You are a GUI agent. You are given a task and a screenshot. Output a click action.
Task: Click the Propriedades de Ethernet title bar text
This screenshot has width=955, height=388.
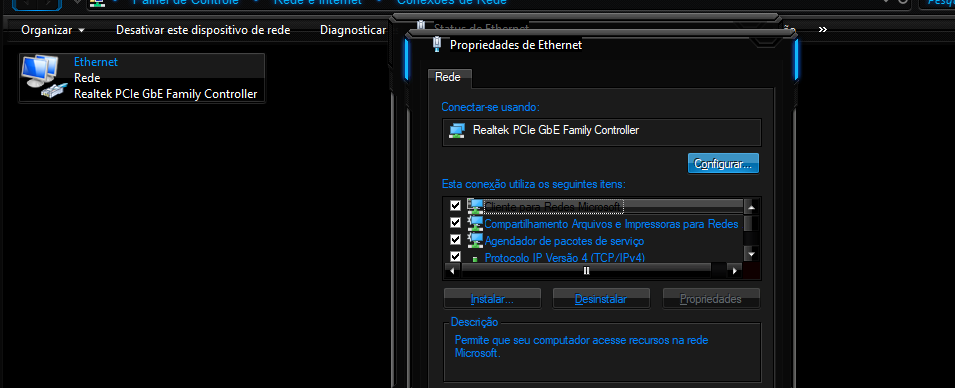(x=516, y=44)
